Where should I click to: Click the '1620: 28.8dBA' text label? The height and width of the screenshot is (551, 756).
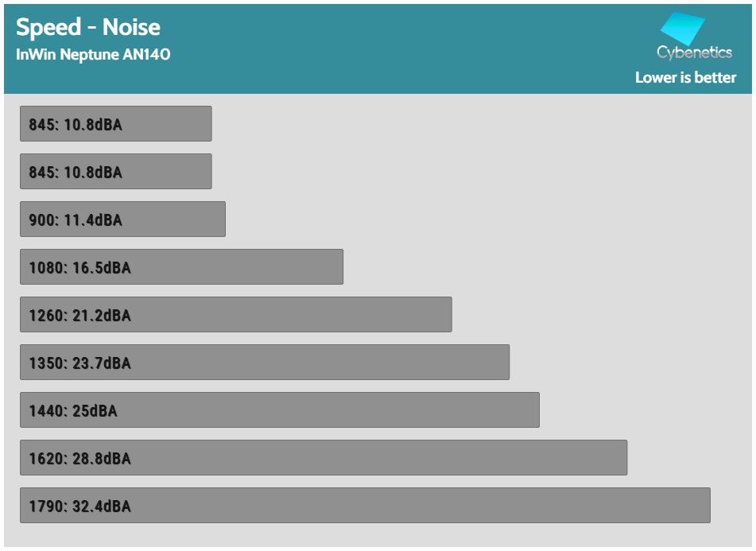(x=79, y=459)
